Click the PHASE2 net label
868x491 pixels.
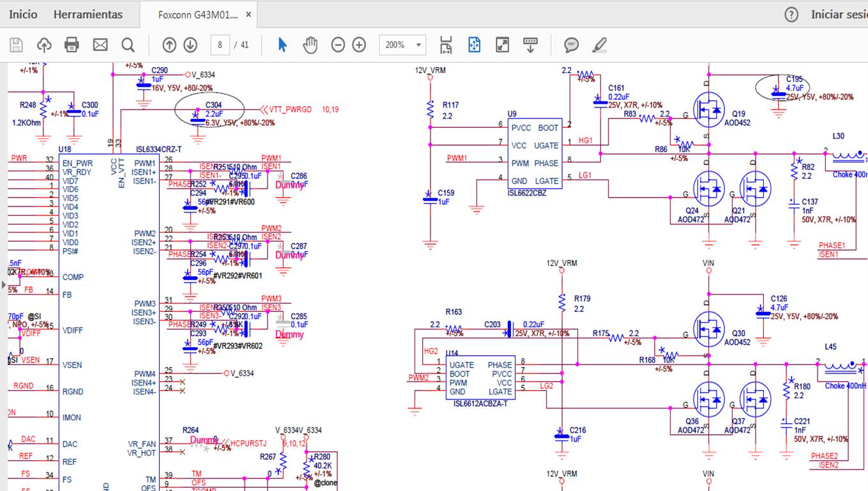(824, 456)
